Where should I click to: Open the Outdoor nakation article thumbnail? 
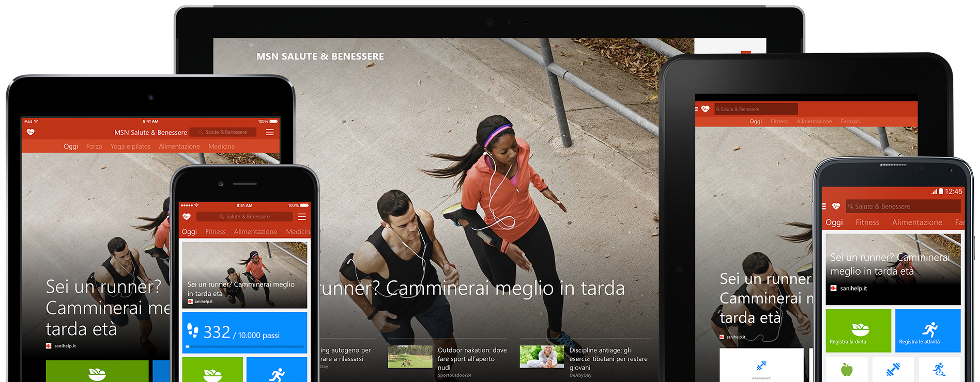[410, 357]
